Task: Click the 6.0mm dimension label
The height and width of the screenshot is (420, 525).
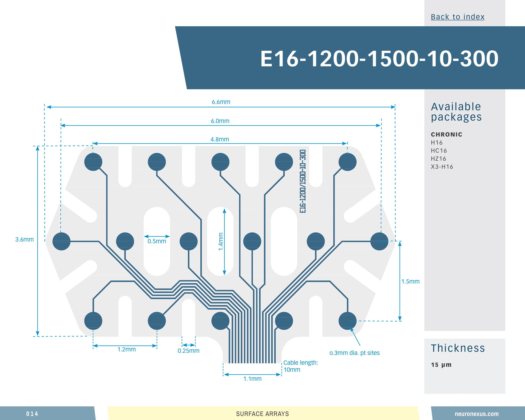Action: 220,121
